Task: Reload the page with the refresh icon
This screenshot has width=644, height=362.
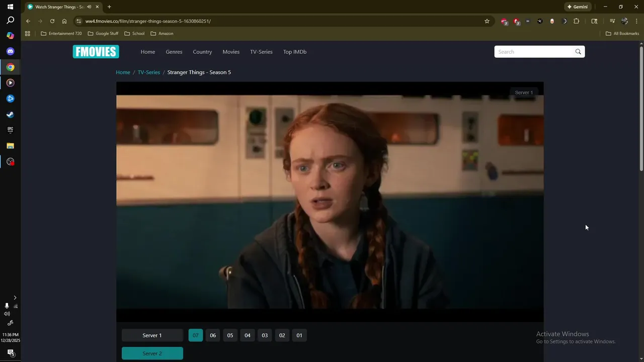Action: tap(52, 21)
